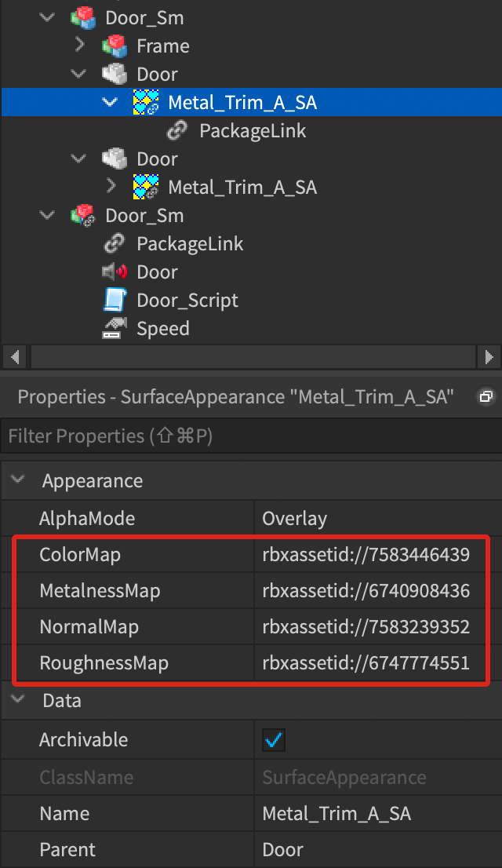Click the PackageLink icon under Metal_Trim_A_SA
The width and height of the screenshot is (502, 868).
[x=177, y=130]
